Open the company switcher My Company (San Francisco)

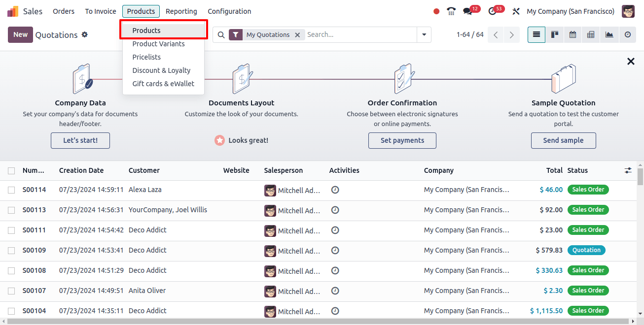571,11
